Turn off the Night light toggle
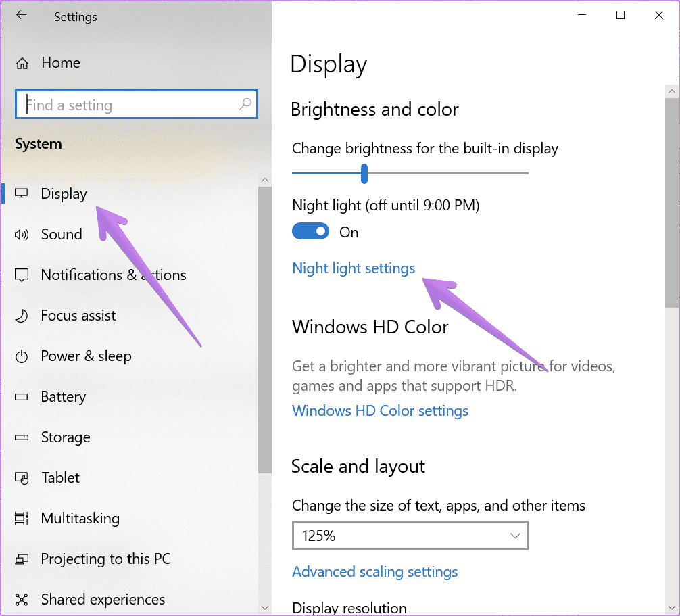680x616 pixels. [x=310, y=231]
